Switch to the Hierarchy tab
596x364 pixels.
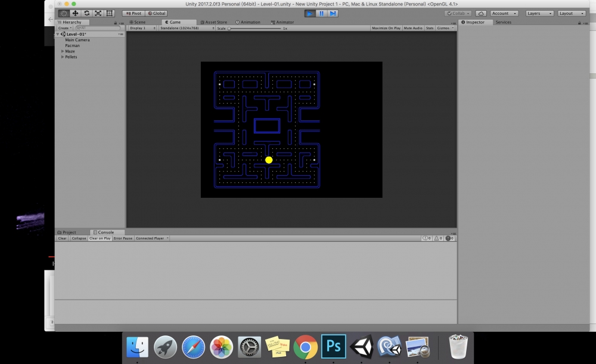[x=72, y=22]
